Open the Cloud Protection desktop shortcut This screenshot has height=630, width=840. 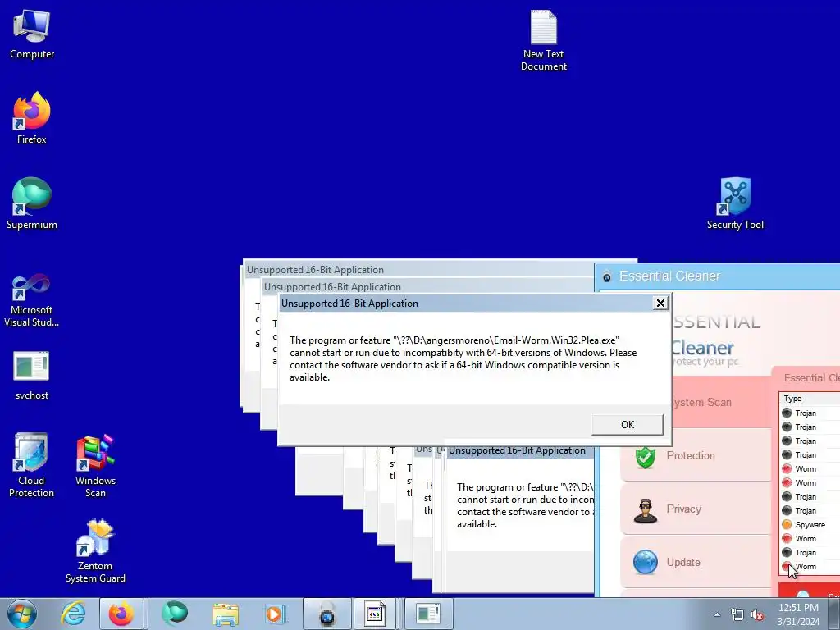32,465
